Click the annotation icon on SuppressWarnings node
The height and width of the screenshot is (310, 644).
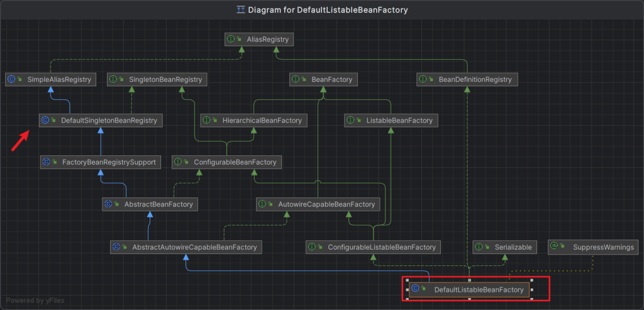555,247
